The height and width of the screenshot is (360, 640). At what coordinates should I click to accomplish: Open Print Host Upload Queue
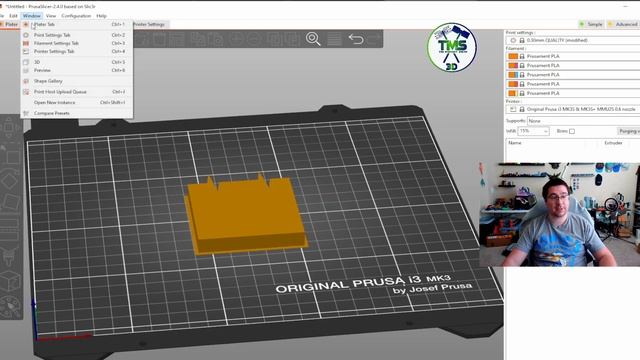[x=77, y=92]
